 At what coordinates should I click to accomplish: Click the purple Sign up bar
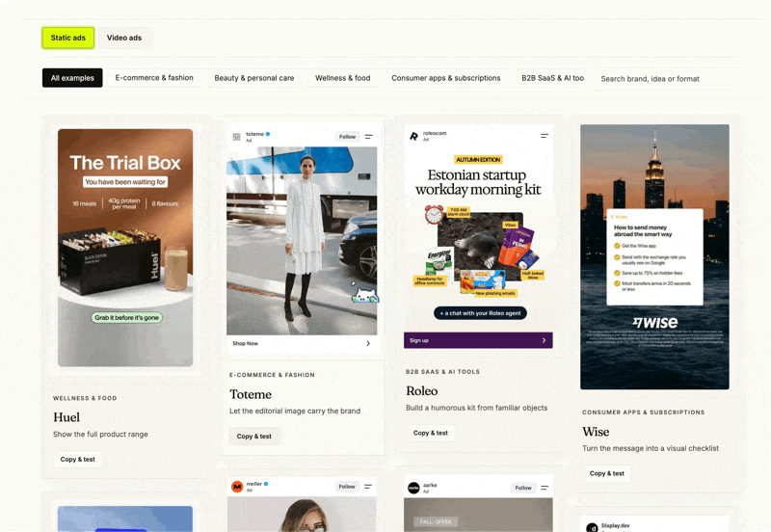click(478, 340)
